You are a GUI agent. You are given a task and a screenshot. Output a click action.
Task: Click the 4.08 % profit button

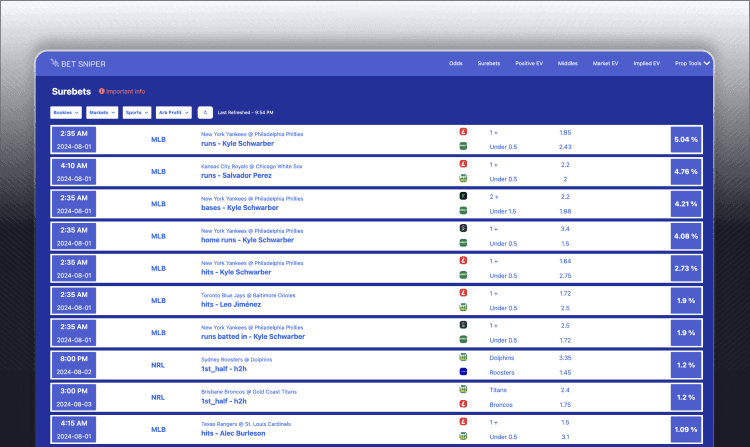686,236
